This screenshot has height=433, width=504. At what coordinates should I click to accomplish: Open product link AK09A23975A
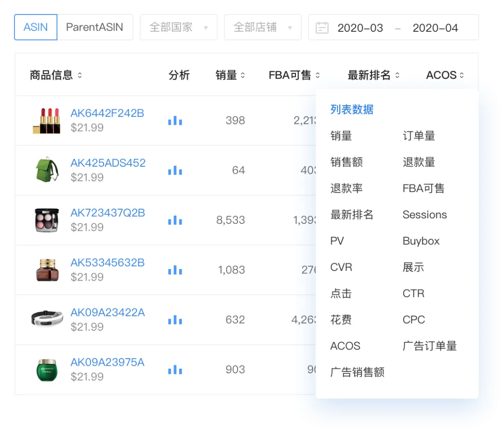pos(107,362)
